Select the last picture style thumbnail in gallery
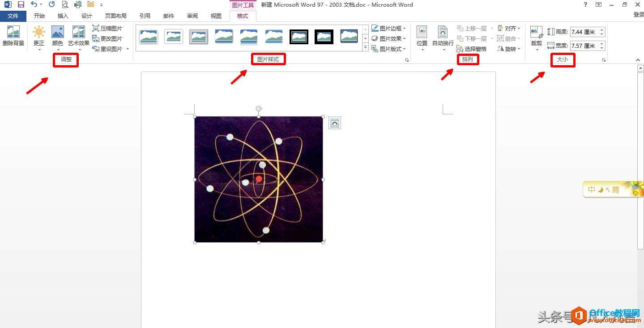644x328 pixels. point(349,37)
